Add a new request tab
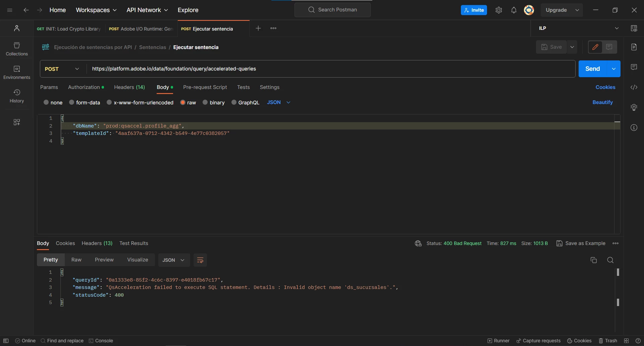This screenshot has height=346, width=644. tap(258, 28)
